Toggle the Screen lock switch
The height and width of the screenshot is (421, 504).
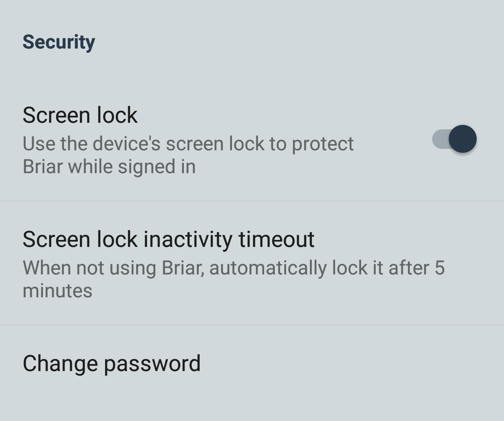[454, 139]
